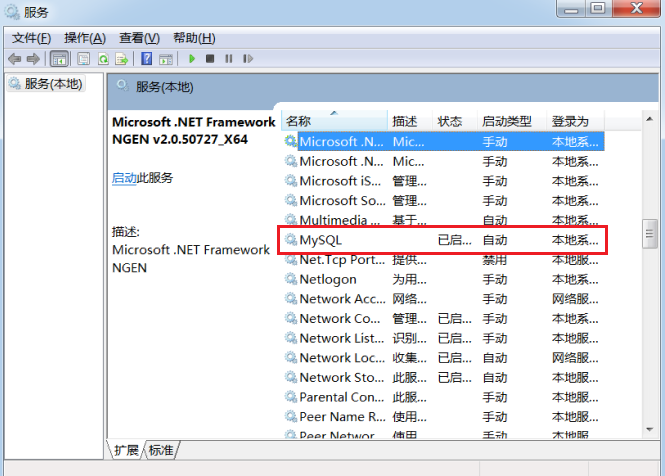The height and width of the screenshot is (476, 665).
Task: Open Help via the blue question mark icon
Action: 146,59
